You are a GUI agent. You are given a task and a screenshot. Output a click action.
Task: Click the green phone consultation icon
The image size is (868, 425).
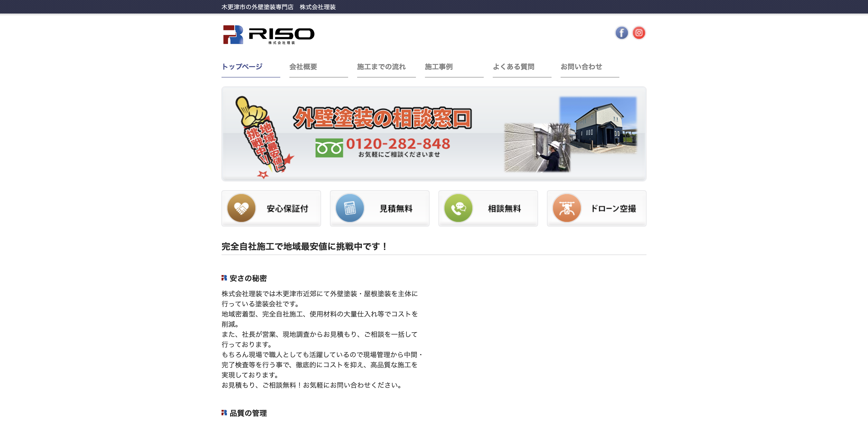click(x=458, y=208)
